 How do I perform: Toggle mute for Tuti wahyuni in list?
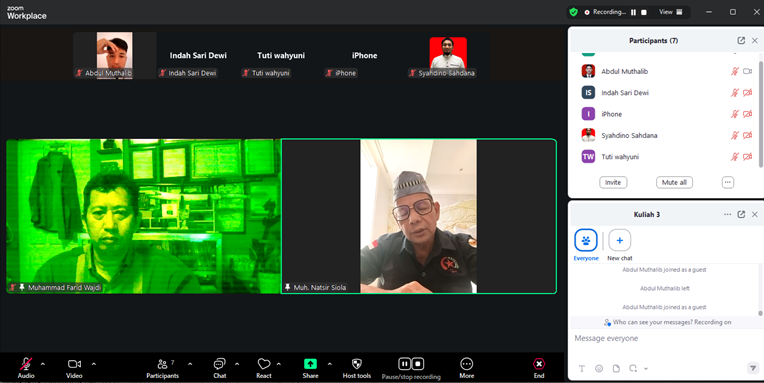coord(734,156)
